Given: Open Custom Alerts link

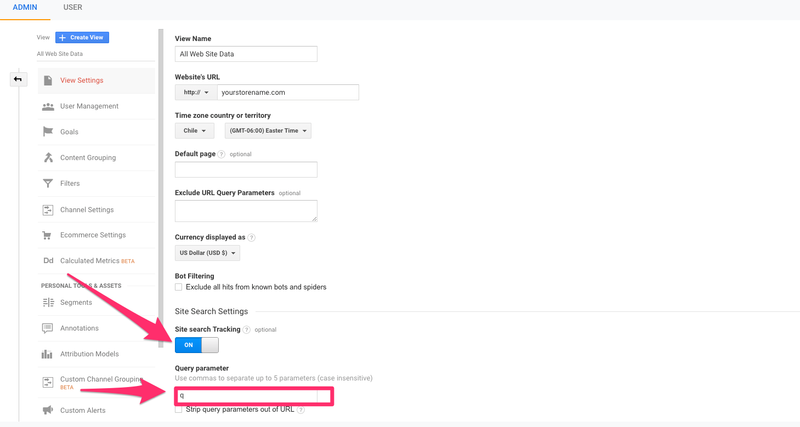Looking at the screenshot, I should pyautogui.click(x=83, y=410).
